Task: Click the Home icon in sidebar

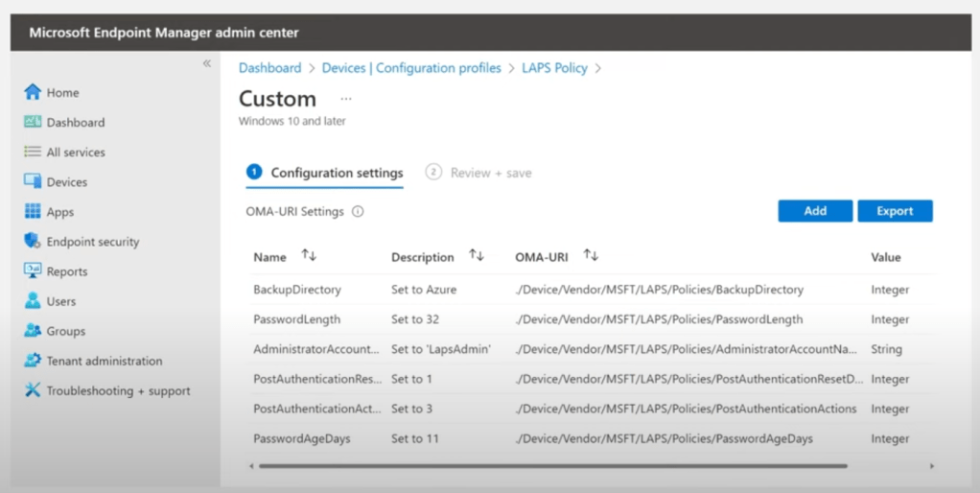Action: coord(33,92)
